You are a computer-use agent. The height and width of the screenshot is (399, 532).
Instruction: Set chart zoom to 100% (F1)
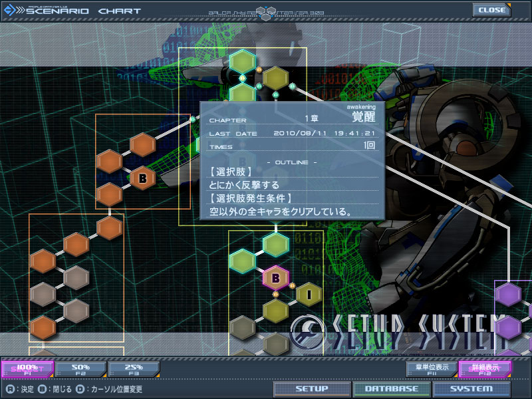(x=27, y=369)
